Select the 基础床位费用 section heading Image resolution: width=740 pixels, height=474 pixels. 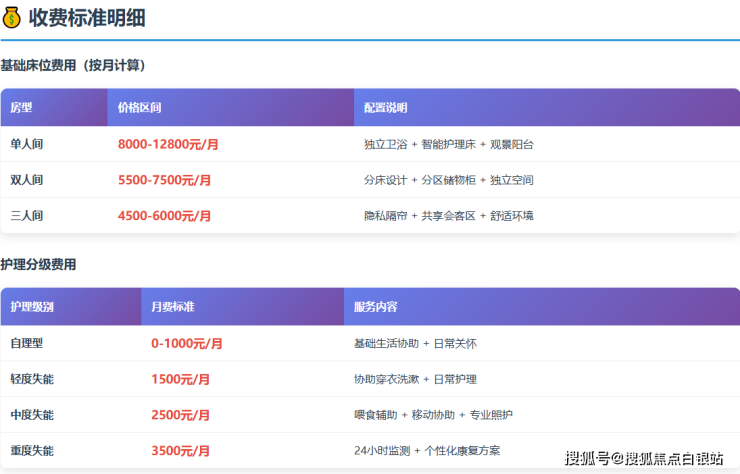[73, 66]
